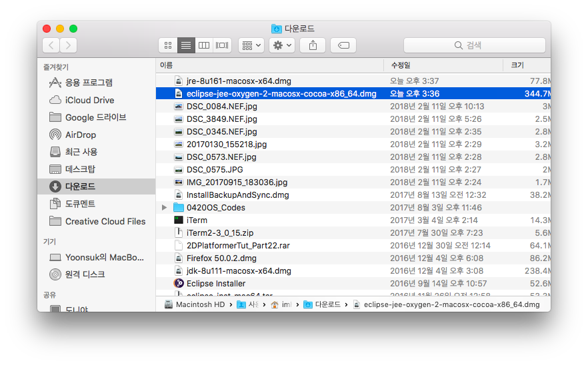Open iCloud Drive in the sidebar

97,100
